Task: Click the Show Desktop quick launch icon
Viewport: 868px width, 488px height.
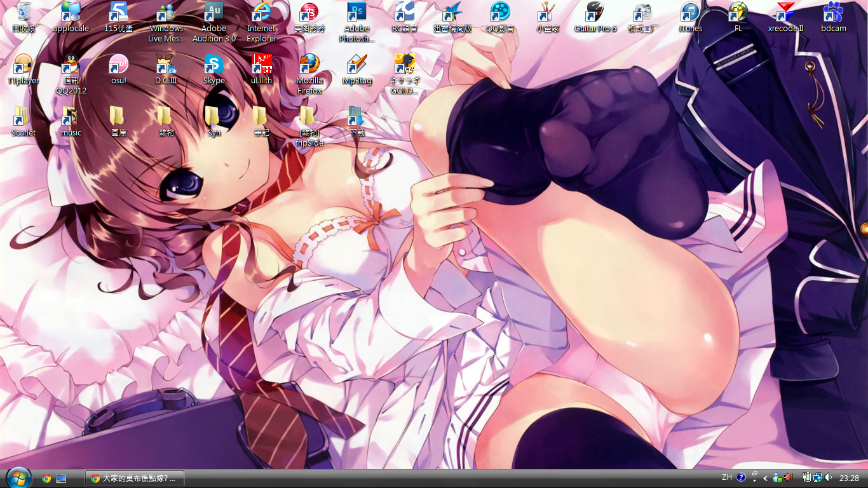Action: [x=61, y=478]
